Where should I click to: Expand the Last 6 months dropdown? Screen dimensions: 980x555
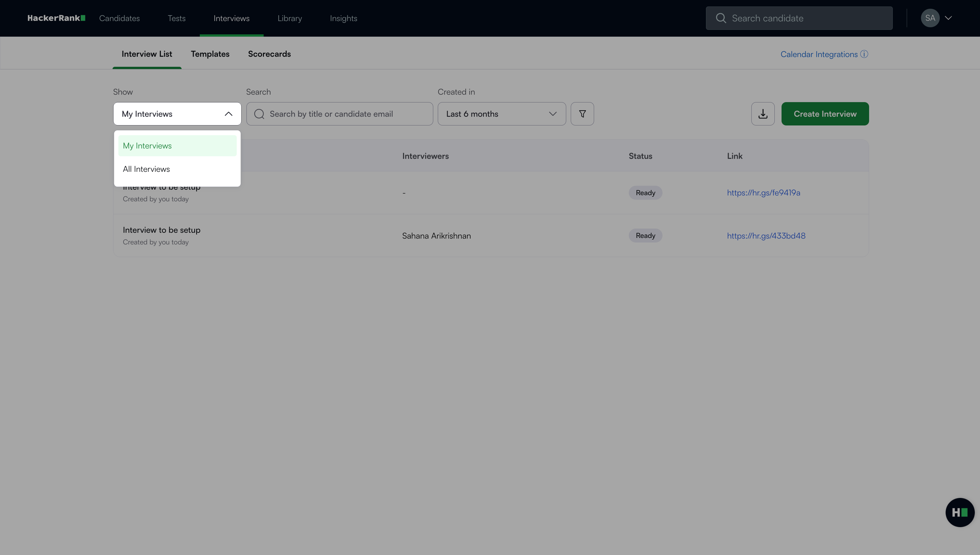(x=501, y=113)
